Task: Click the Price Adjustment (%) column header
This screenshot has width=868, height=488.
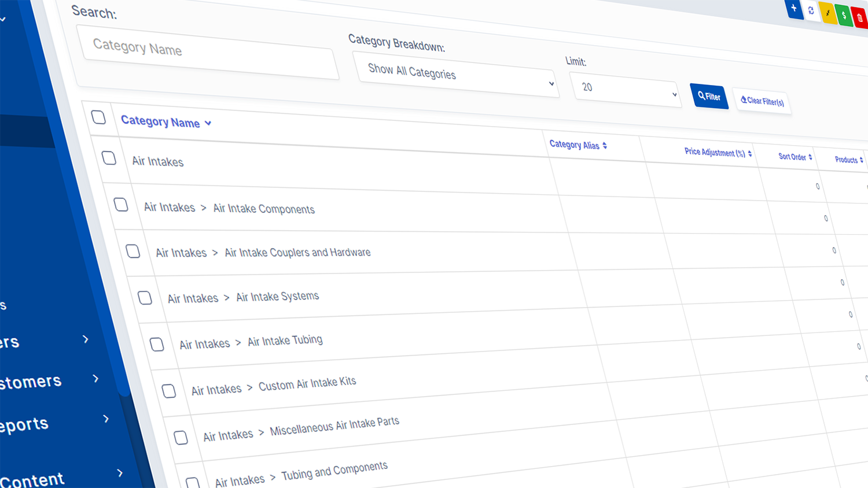Action: (x=715, y=153)
